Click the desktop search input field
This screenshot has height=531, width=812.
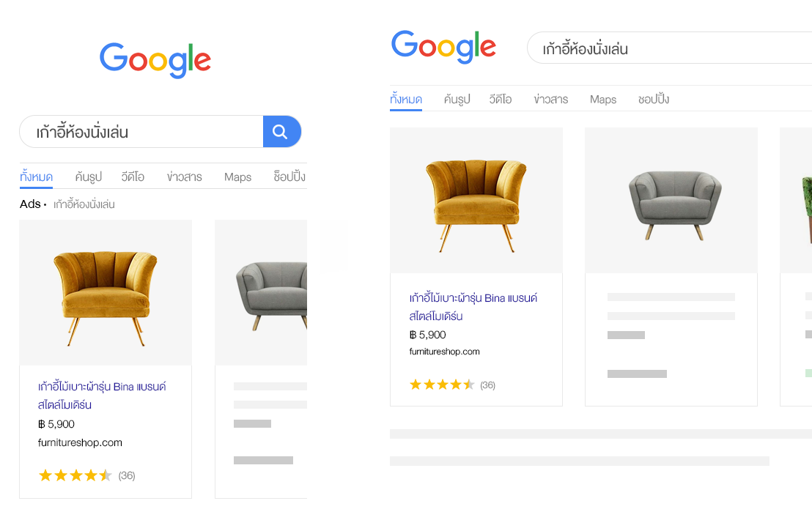pyautogui.click(x=670, y=48)
